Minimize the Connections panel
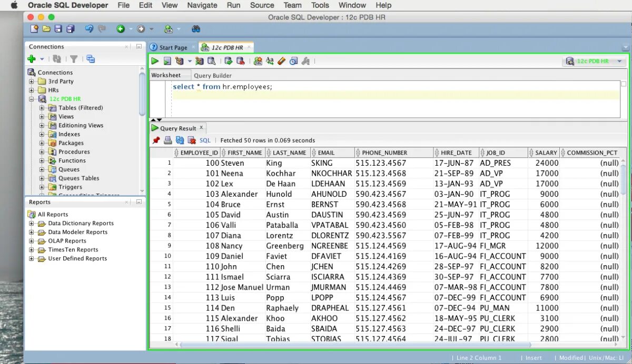This screenshot has height=364, width=632. 139,46
